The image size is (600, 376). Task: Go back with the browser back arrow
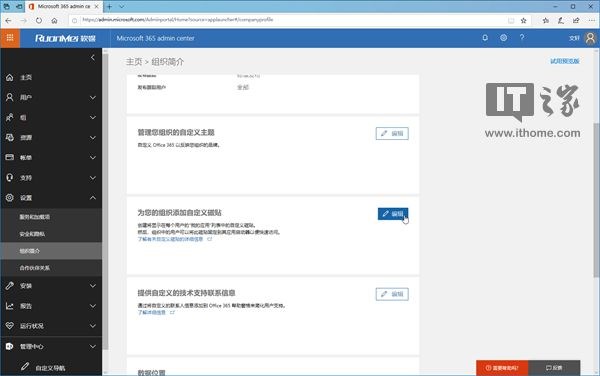pyautogui.click(x=8, y=20)
